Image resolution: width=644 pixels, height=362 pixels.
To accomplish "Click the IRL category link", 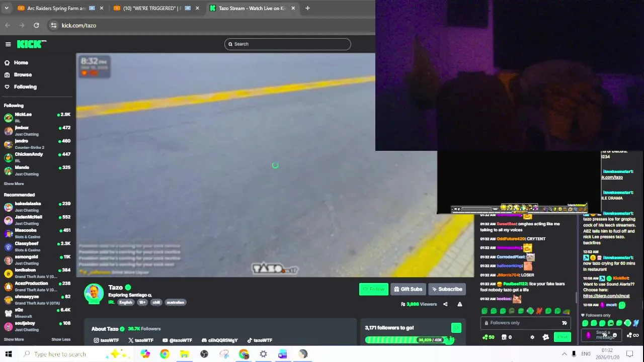I will click(x=111, y=302).
